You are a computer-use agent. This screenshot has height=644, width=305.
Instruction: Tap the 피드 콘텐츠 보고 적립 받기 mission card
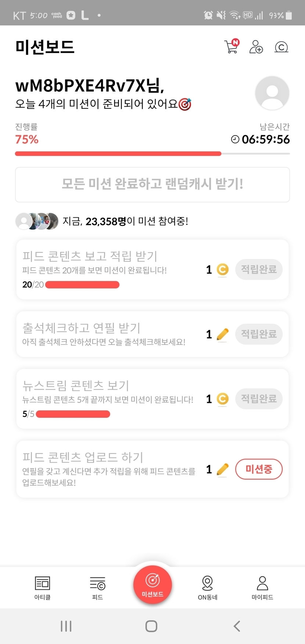click(x=110, y=269)
